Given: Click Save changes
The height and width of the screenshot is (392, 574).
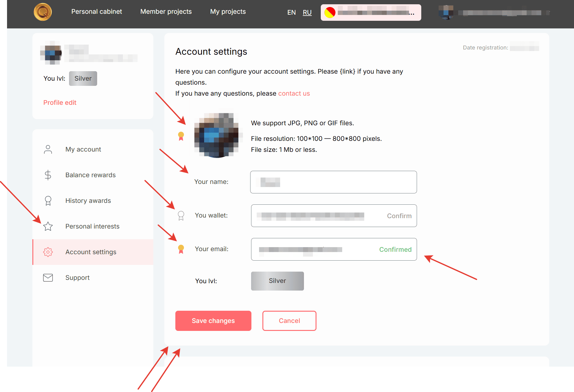Looking at the screenshot, I should pyautogui.click(x=213, y=321).
